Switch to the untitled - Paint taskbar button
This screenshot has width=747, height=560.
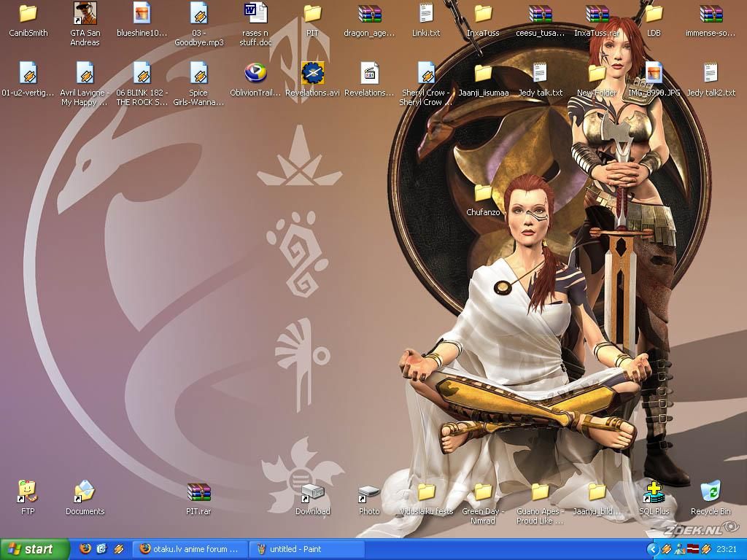[x=308, y=549]
